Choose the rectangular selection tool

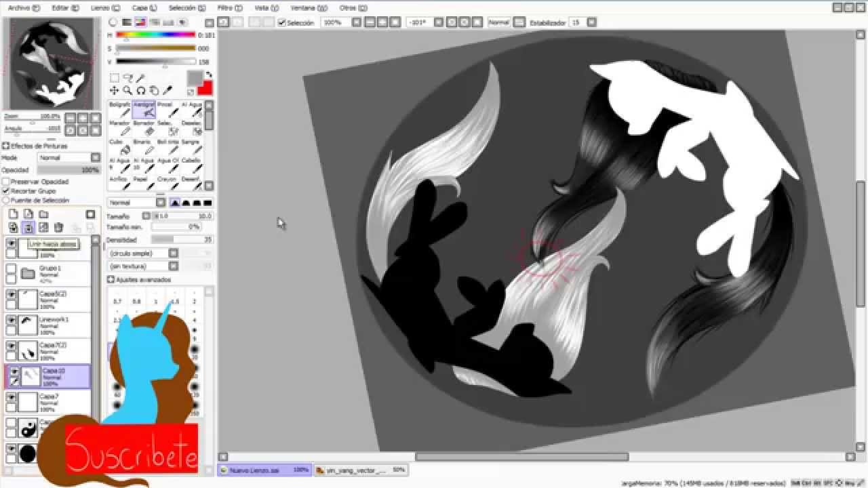[x=115, y=78]
